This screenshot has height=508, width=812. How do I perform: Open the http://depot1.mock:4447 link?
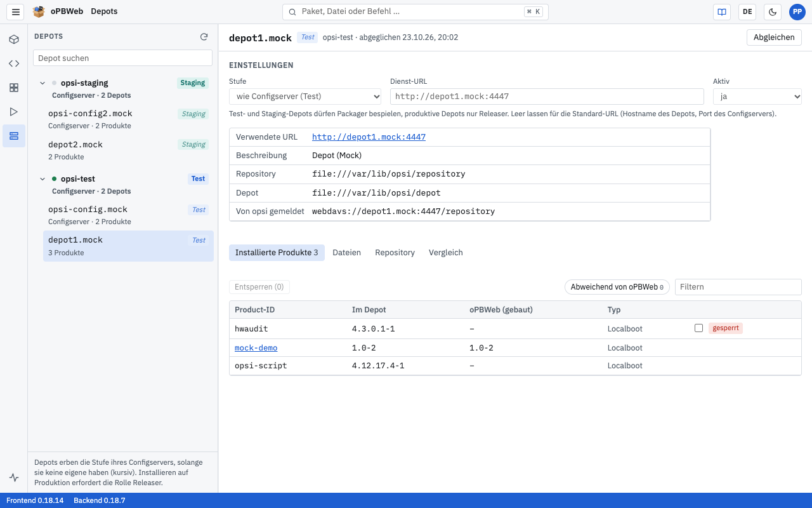[x=369, y=137]
